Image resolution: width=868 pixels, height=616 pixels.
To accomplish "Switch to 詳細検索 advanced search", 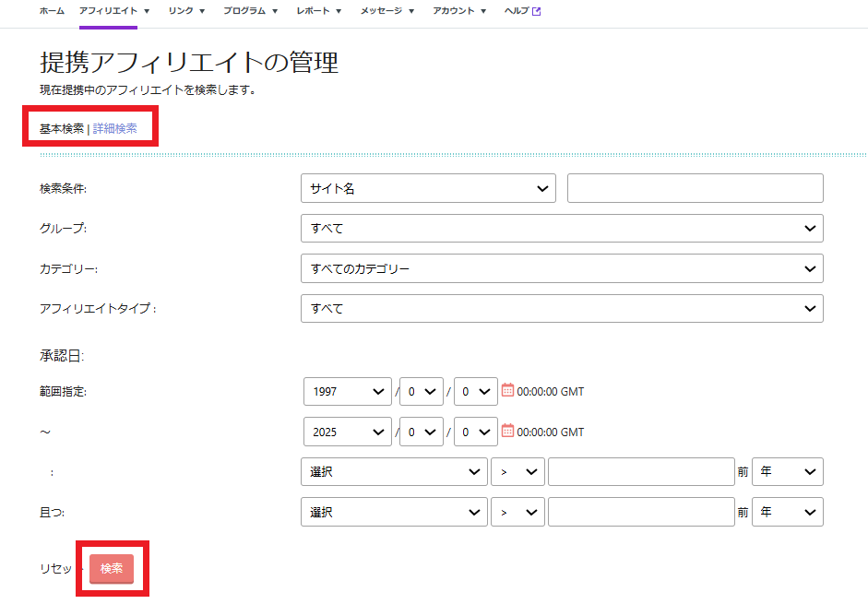I will 115,128.
